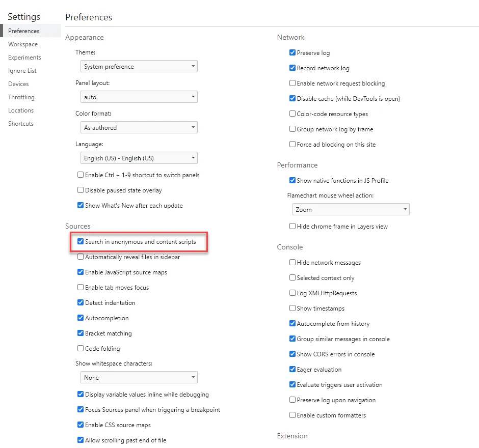The width and height of the screenshot is (479, 448).
Task: Change the Language dropdown selection
Action: coord(139,158)
